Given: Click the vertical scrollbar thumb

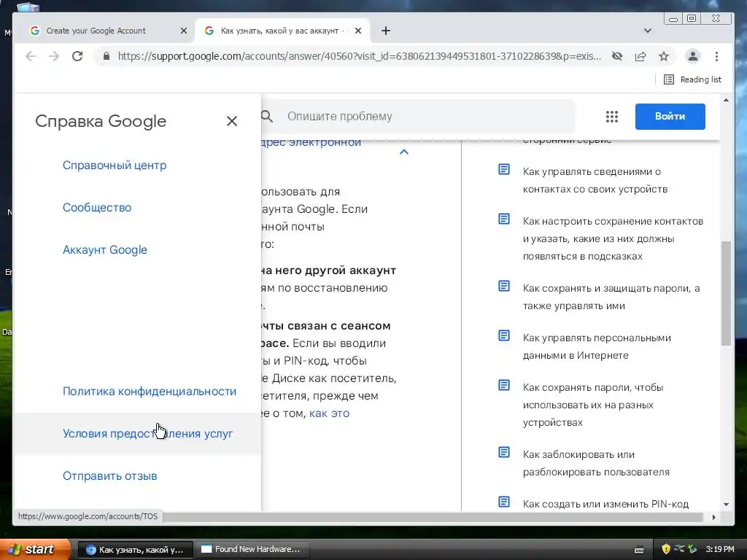Looking at the screenshot, I should click(x=726, y=293).
